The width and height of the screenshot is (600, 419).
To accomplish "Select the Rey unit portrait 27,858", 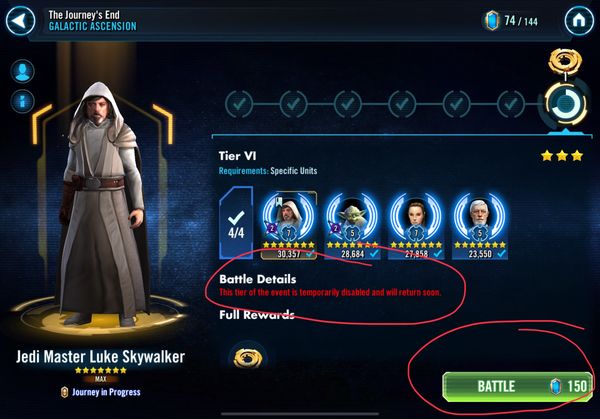I will click(416, 225).
